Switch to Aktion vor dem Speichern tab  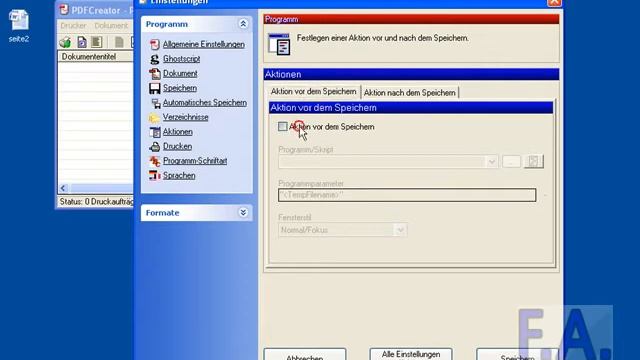pyautogui.click(x=313, y=92)
